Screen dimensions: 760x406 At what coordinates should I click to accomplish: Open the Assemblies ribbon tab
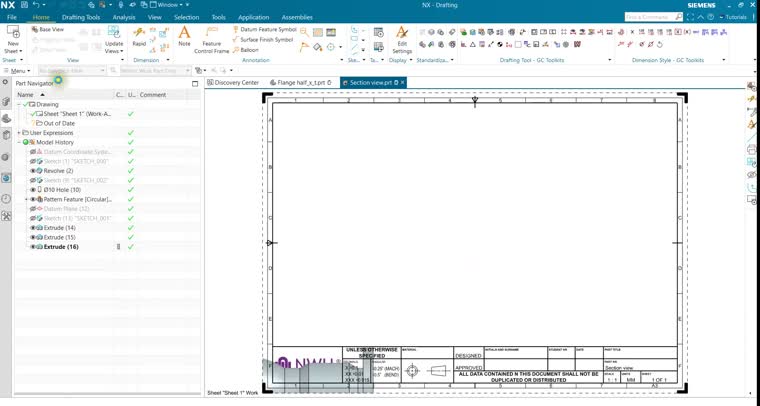point(297,17)
